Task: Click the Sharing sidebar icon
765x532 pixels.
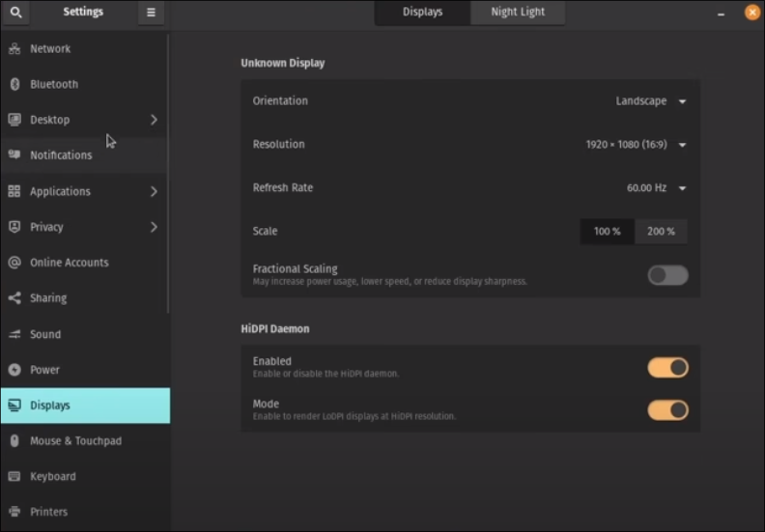Action: coord(14,298)
